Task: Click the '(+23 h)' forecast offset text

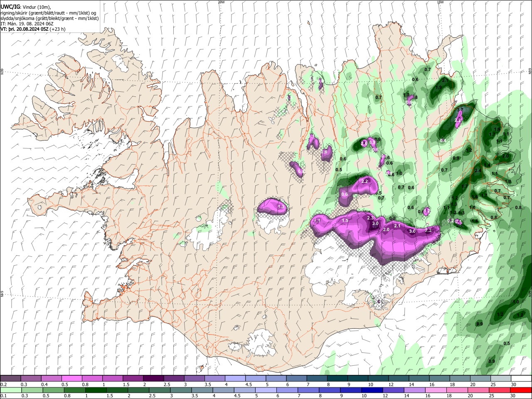Action: pos(58,29)
